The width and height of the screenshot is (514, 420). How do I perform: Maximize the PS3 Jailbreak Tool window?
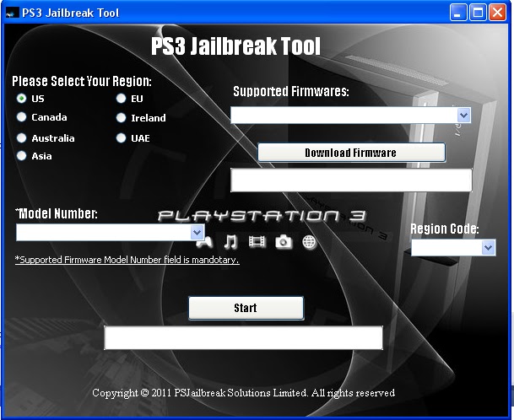tap(478, 13)
